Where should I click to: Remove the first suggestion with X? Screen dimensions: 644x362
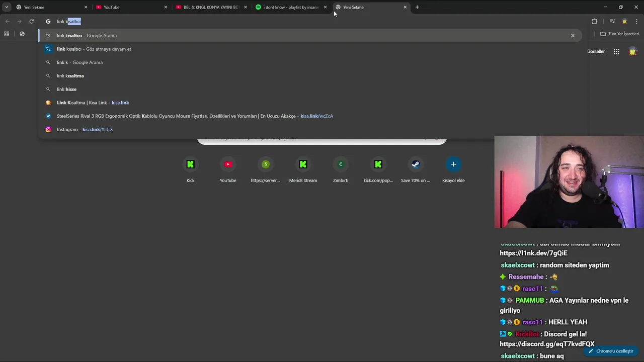pos(573,35)
